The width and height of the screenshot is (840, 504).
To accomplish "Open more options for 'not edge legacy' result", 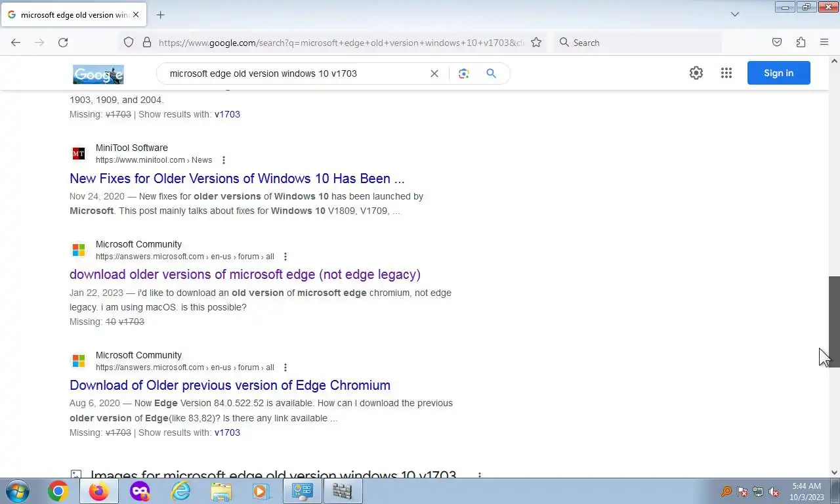I will pos(285,257).
